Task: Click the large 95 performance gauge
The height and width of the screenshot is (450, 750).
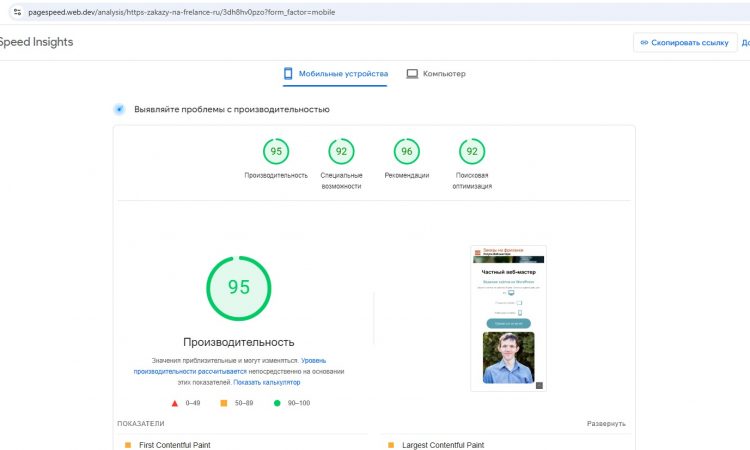Action: click(x=239, y=288)
